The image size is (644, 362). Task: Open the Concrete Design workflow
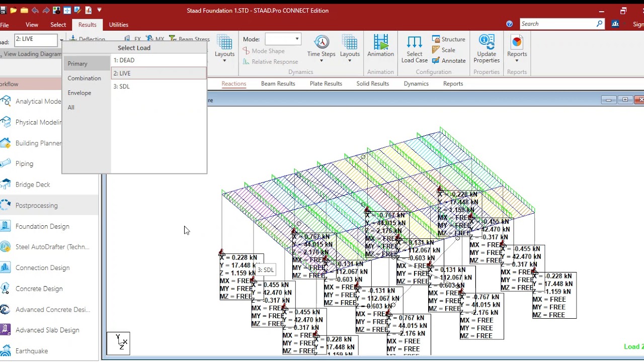[x=49, y=289]
